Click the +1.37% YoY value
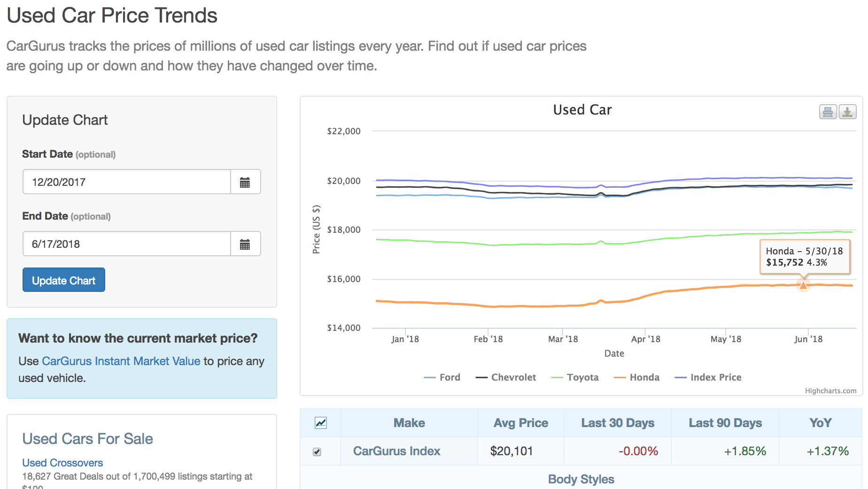The height and width of the screenshot is (489, 868). pyautogui.click(x=828, y=451)
